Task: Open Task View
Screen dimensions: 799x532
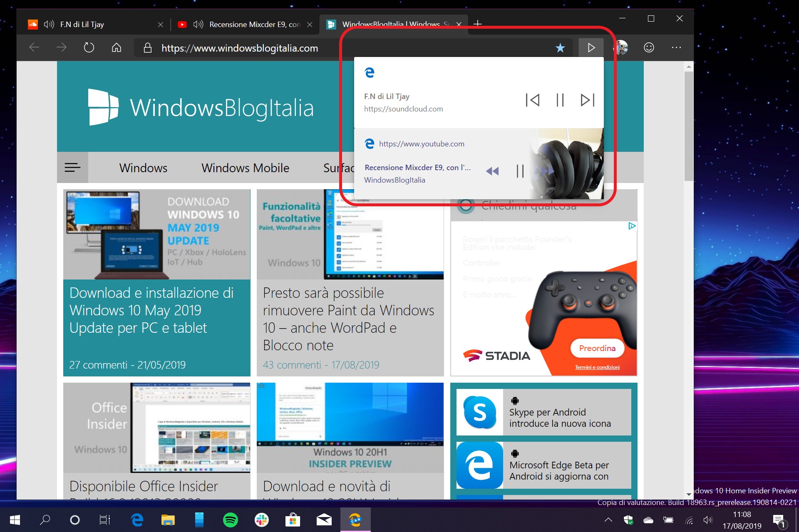Action: (105, 520)
